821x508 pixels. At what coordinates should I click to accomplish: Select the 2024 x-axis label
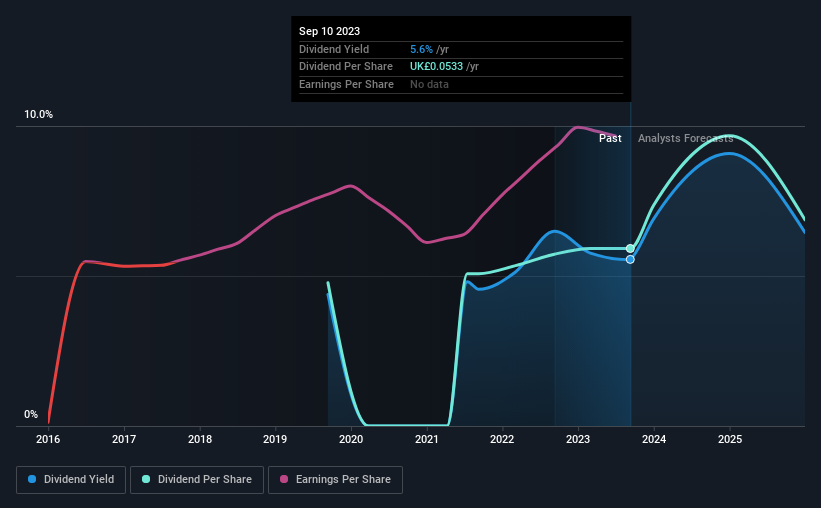pos(654,439)
